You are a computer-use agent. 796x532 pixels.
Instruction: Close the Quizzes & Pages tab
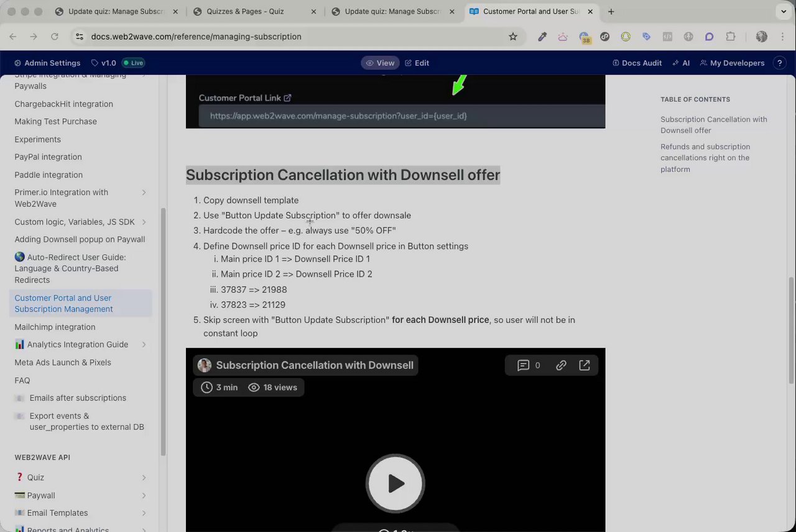click(x=313, y=11)
